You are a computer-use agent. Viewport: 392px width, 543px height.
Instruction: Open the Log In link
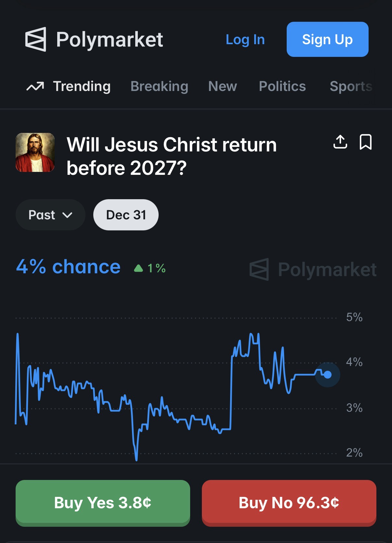245,40
